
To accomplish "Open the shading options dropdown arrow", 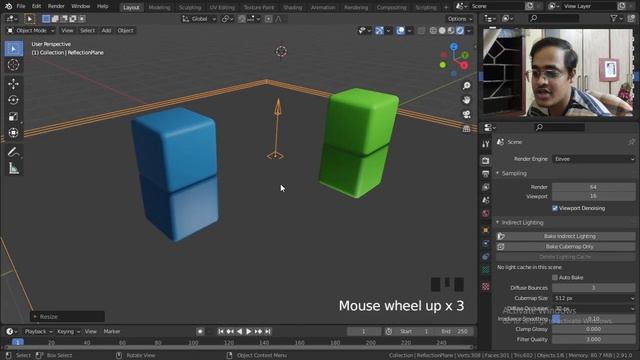I will pyautogui.click(x=469, y=30).
